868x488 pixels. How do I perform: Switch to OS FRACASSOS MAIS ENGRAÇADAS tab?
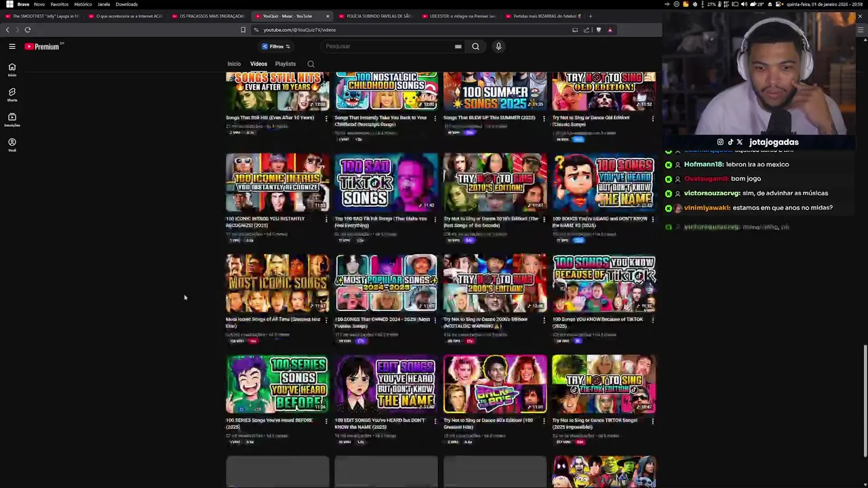tap(208, 16)
